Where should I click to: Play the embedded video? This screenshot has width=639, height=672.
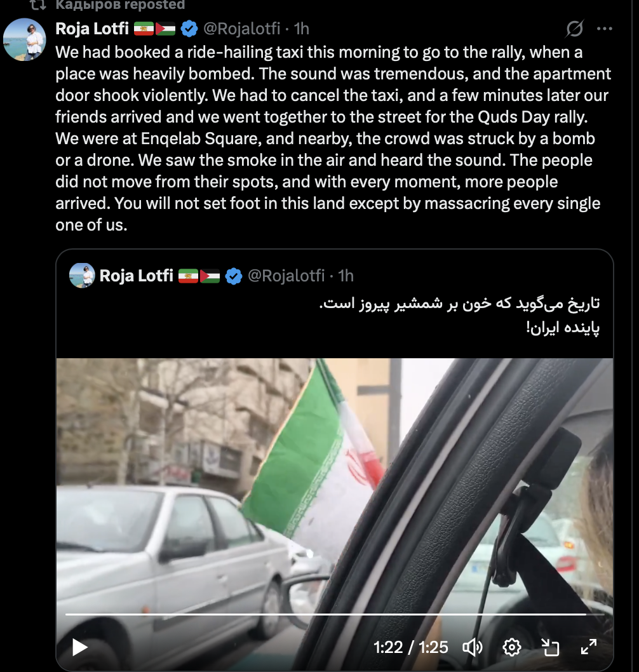pos(79,647)
